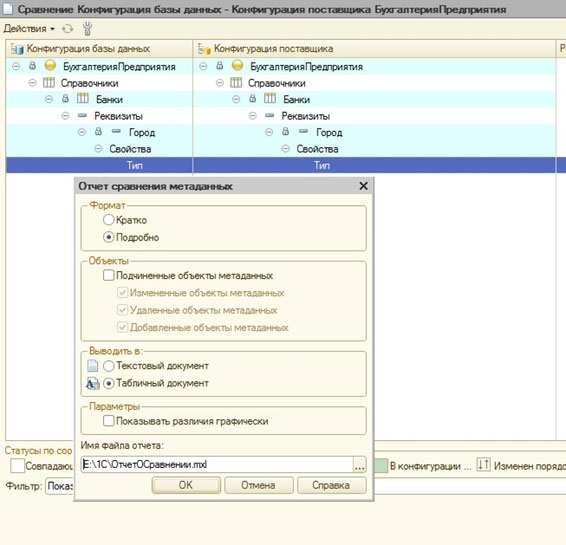
Task: Click Банки catalog icon in left column
Action: pyautogui.click(x=83, y=99)
